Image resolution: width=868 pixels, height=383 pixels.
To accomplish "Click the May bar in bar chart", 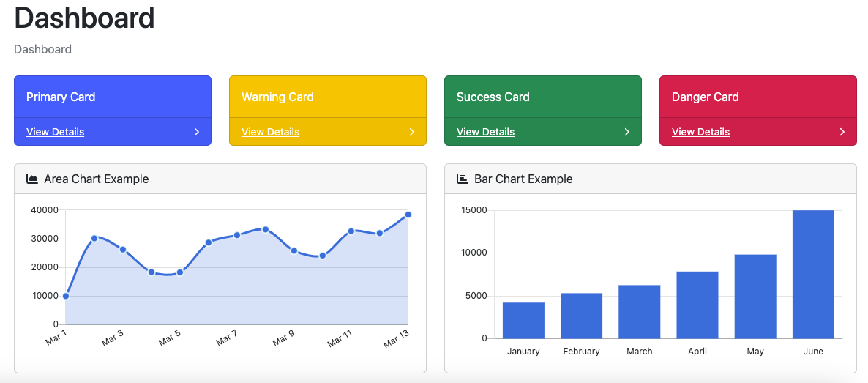I will (755, 297).
